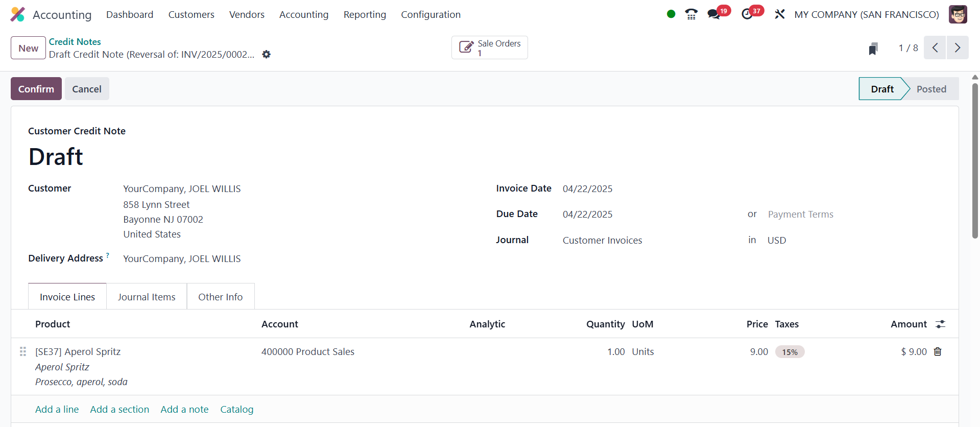Toggle the Posted status stage

931,89
